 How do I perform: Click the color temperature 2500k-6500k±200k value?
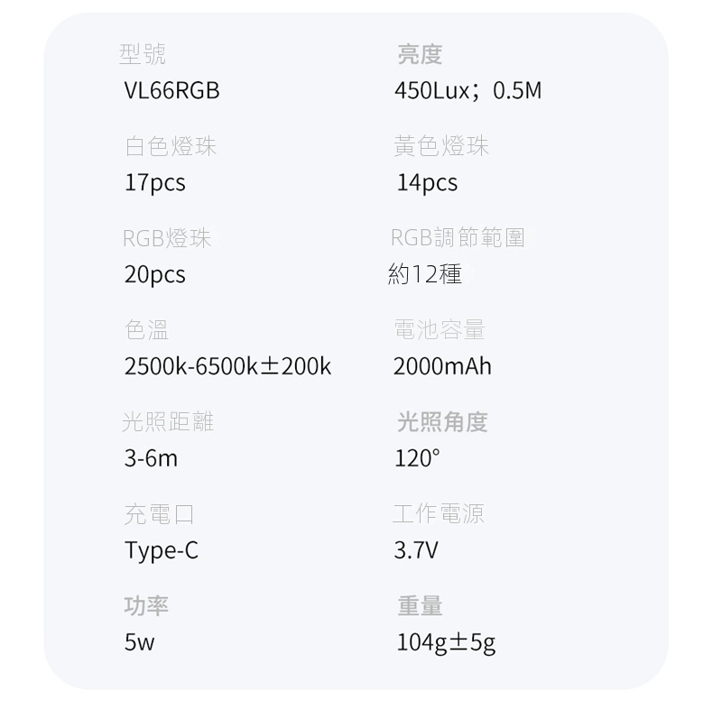pos(227,366)
